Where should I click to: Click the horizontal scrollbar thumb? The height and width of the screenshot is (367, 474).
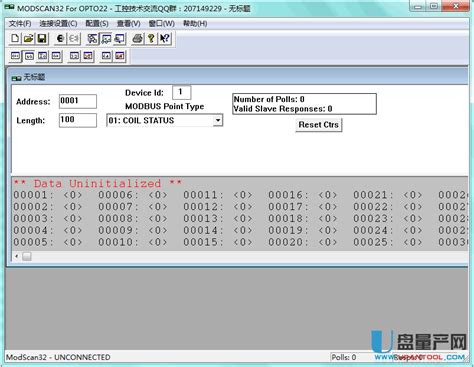coord(27,256)
